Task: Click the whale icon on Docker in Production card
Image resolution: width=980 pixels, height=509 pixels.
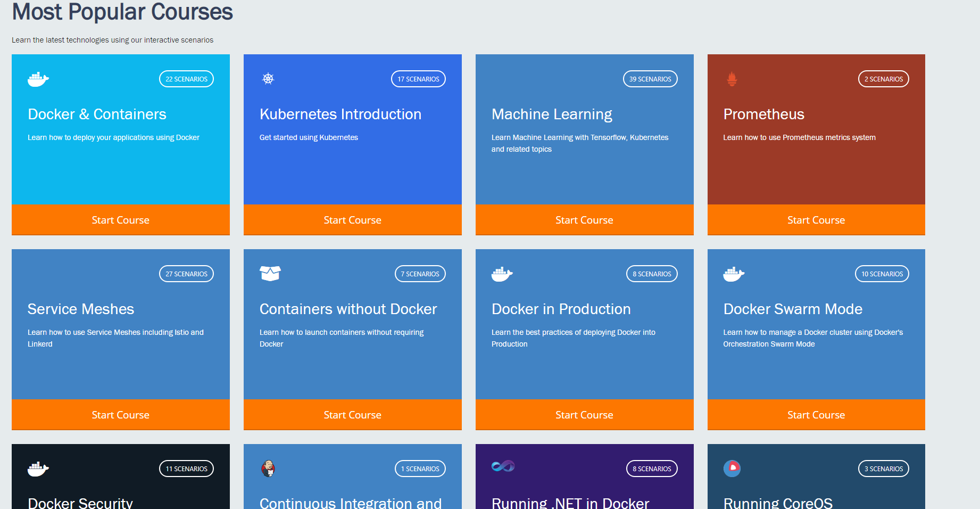Action: (x=502, y=274)
